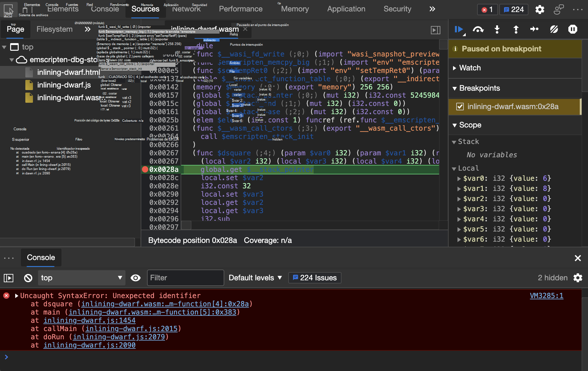Image resolution: width=588 pixels, height=371 pixels.
Task: Toggle live expression eye icon
Action: [136, 278]
